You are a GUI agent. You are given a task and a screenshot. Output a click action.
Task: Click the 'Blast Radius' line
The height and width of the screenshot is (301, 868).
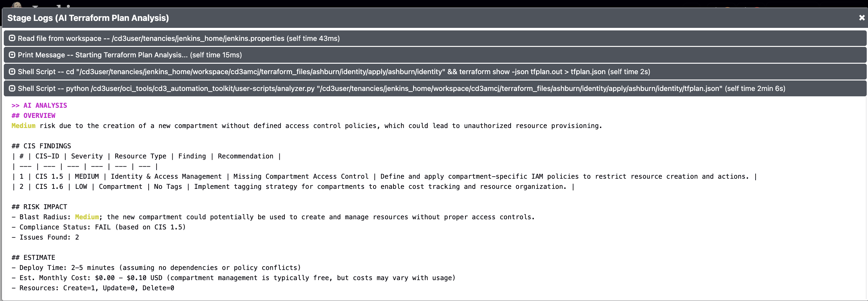pyautogui.click(x=273, y=217)
